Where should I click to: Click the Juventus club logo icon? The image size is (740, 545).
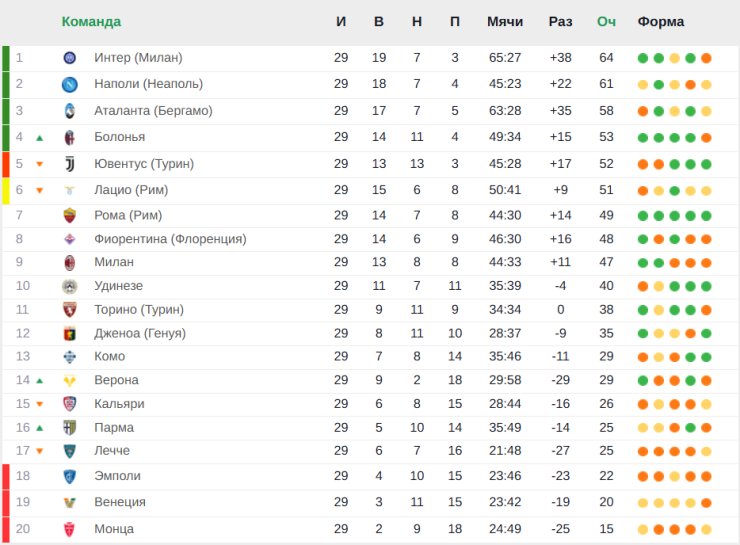(x=69, y=164)
